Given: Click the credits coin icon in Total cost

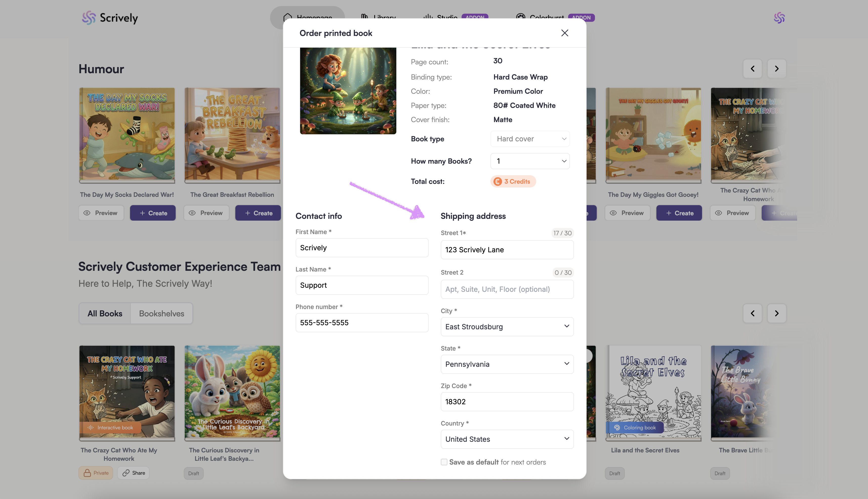Looking at the screenshot, I should [x=498, y=182].
